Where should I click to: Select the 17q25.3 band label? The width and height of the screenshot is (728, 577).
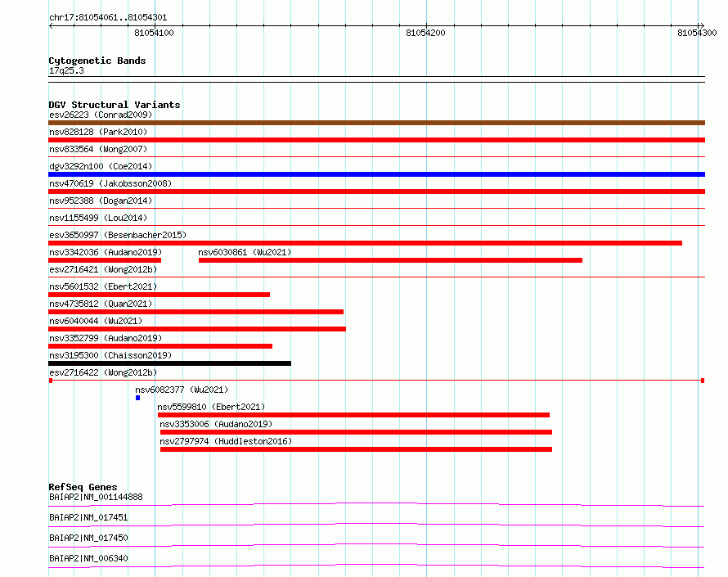pyautogui.click(x=66, y=70)
